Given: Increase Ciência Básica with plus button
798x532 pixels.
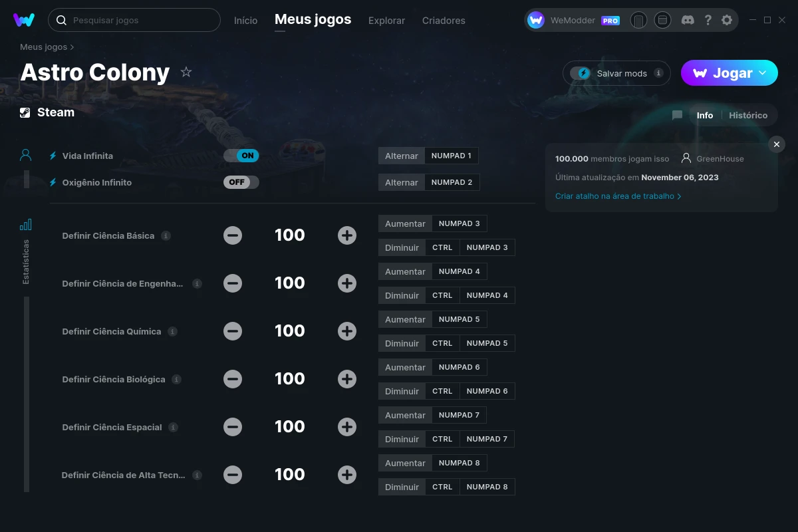Looking at the screenshot, I should (347, 235).
